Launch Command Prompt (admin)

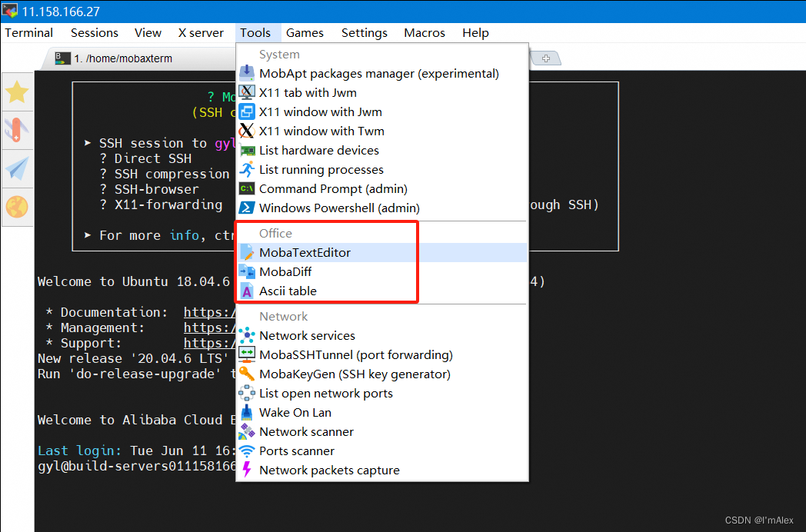point(382,188)
